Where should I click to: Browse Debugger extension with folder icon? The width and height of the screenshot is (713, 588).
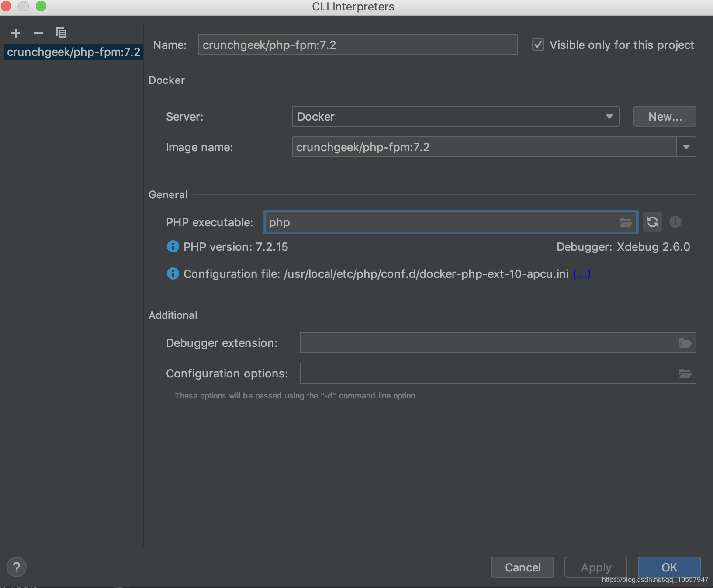click(x=685, y=343)
